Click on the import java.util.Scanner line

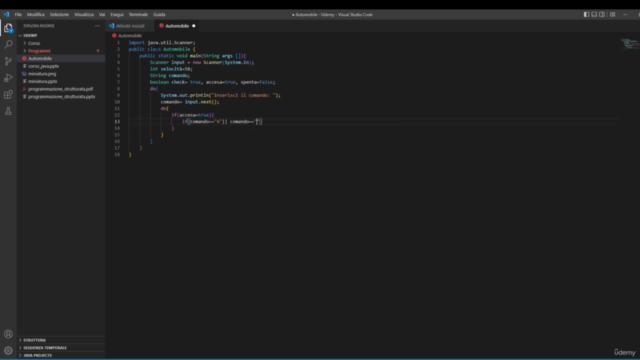pos(162,42)
